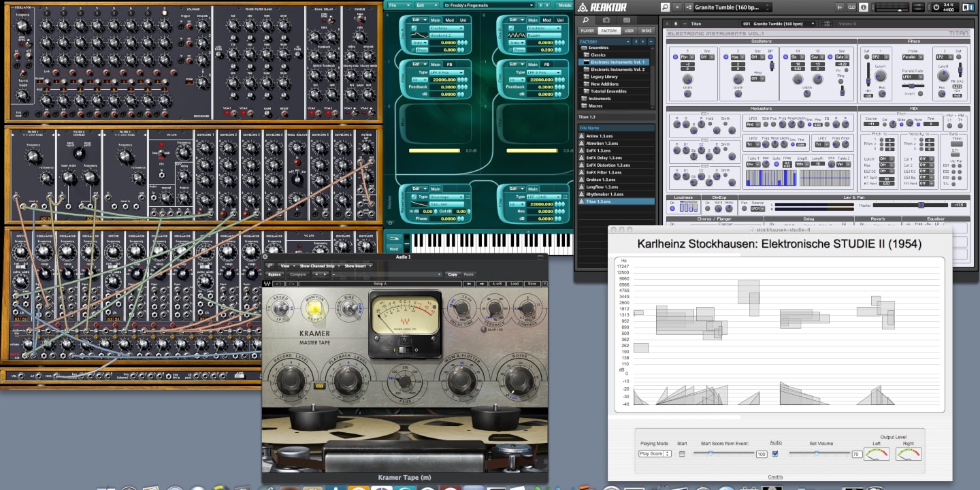Viewport: 980px width, 490px height.
Task: Switch to the PLAYER tab in Reaktor browser
Action: [x=587, y=31]
